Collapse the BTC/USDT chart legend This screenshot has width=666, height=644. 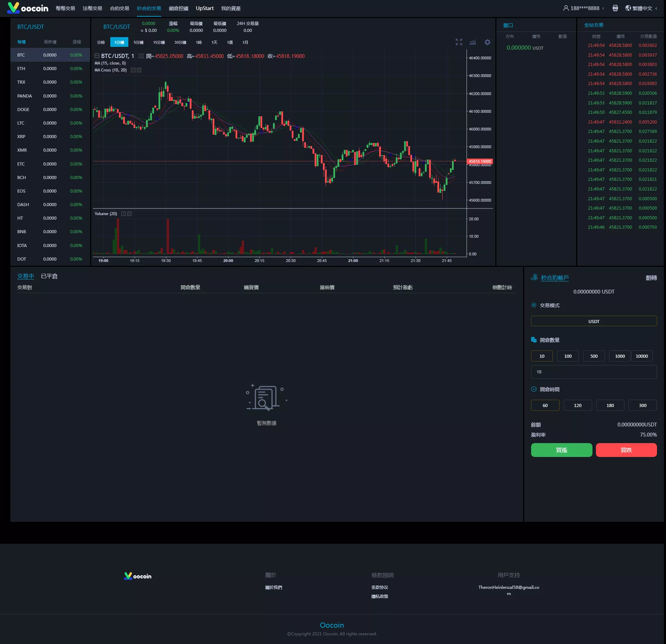(x=97, y=56)
